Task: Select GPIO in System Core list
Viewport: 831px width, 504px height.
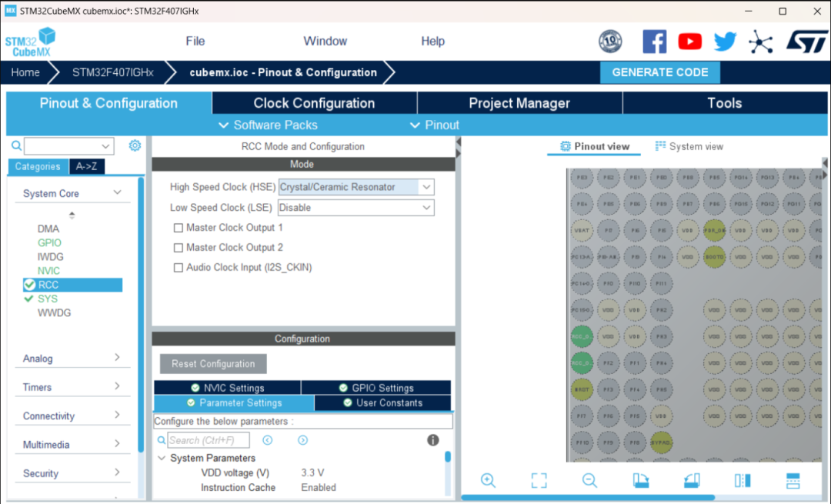Action: (x=49, y=242)
